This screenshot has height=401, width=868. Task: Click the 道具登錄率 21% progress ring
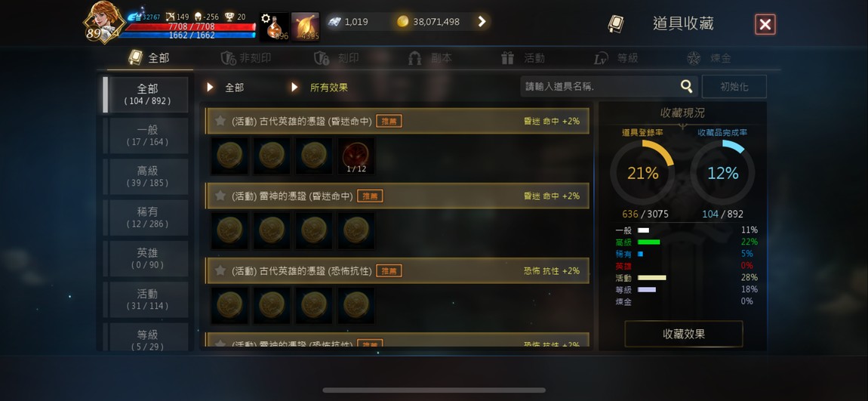[x=642, y=174]
